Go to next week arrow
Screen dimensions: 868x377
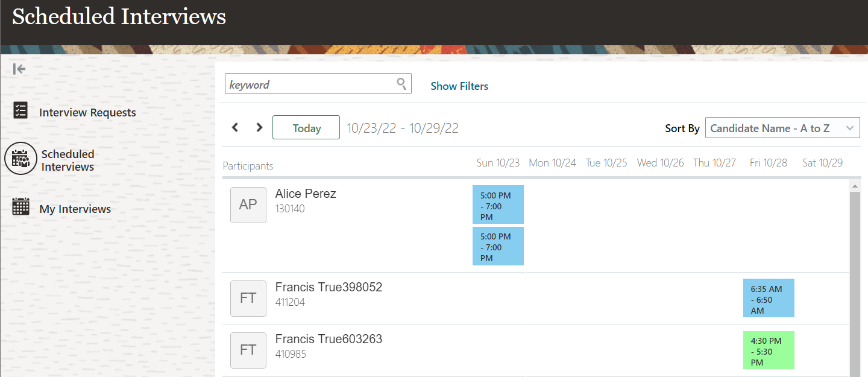[x=259, y=127]
